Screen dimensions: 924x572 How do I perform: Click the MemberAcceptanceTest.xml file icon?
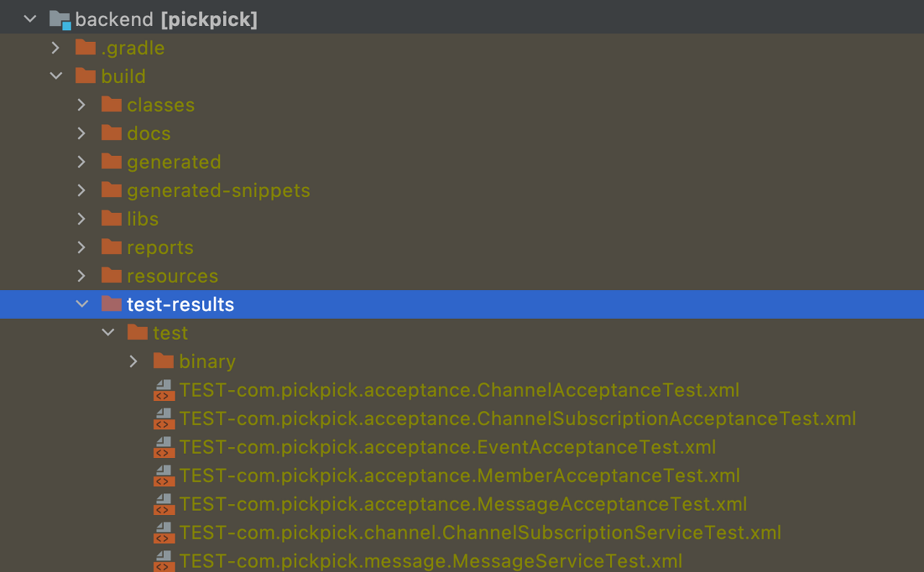click(165, 476)
